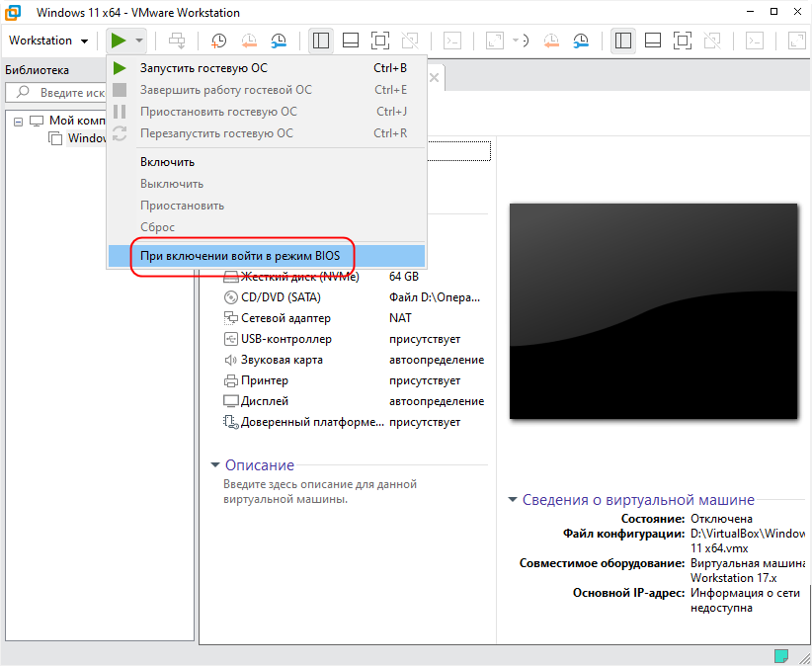Minimize the VMware Workstation window
Screen dimensions: 812x666
tap(751, 12)
